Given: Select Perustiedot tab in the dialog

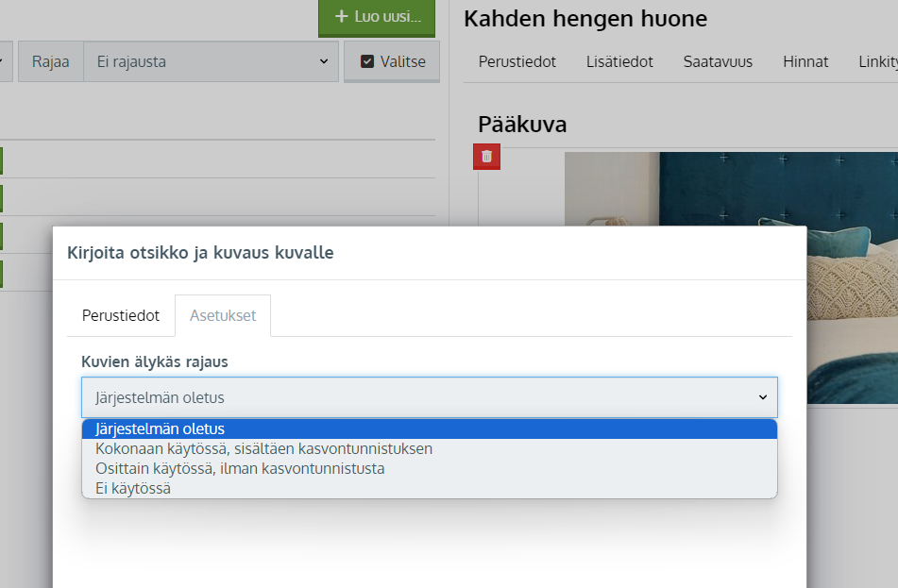Looking at the screenshot, I should tap(121, 315).
